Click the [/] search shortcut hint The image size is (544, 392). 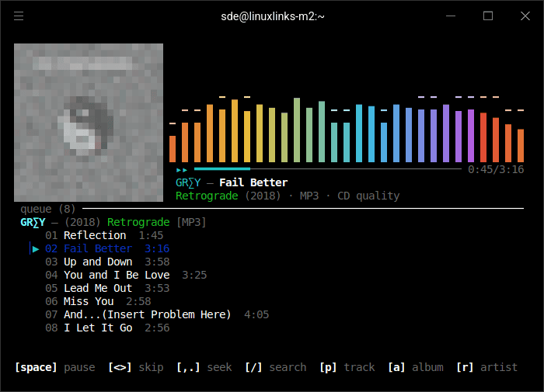[x=276, y=367]
